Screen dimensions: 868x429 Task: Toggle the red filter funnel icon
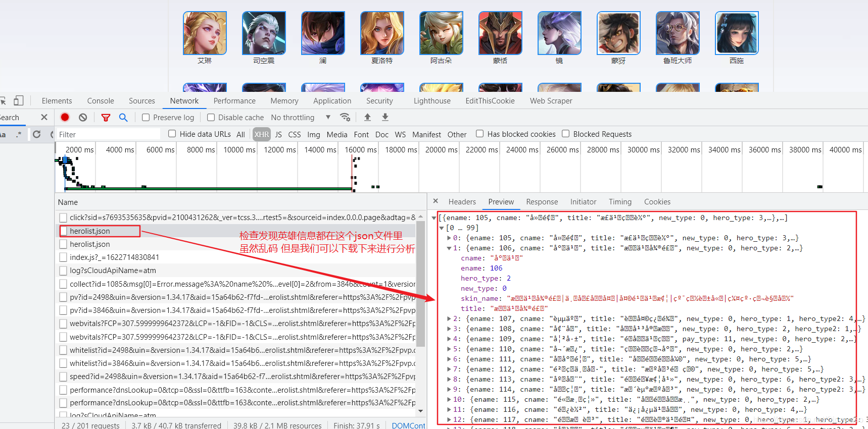106,118
